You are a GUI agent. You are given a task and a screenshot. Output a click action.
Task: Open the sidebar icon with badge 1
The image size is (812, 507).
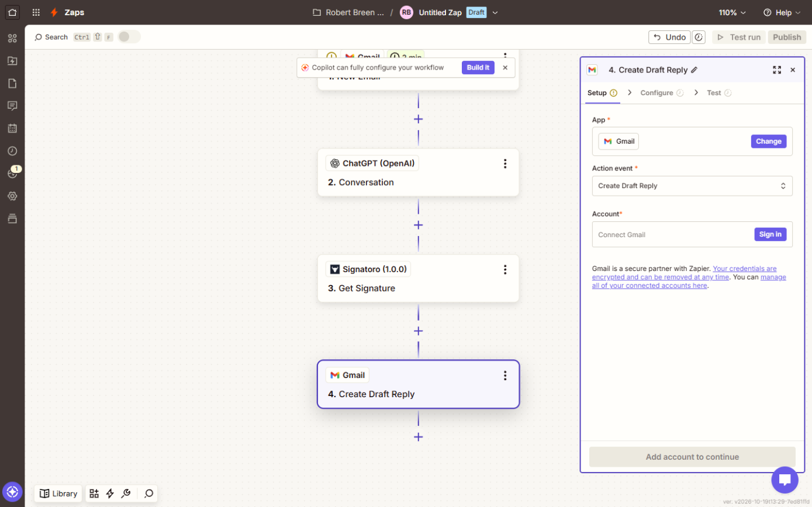point(12,173)
